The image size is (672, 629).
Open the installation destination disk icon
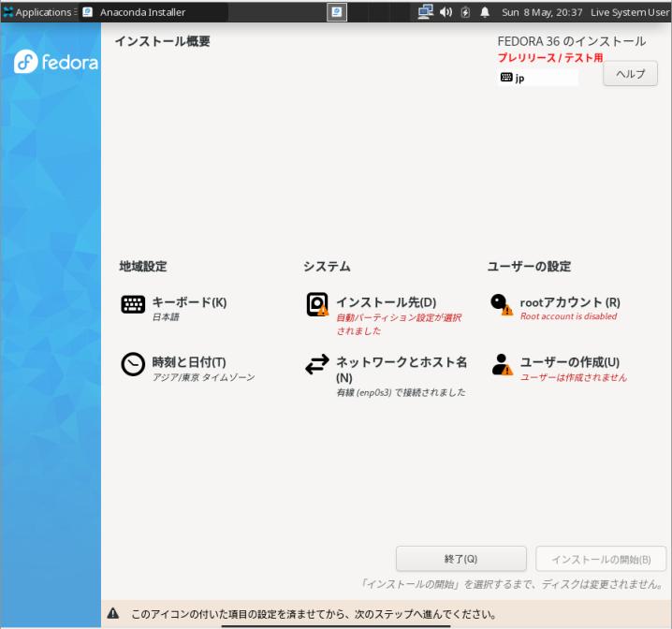click(x=317, y=304)
